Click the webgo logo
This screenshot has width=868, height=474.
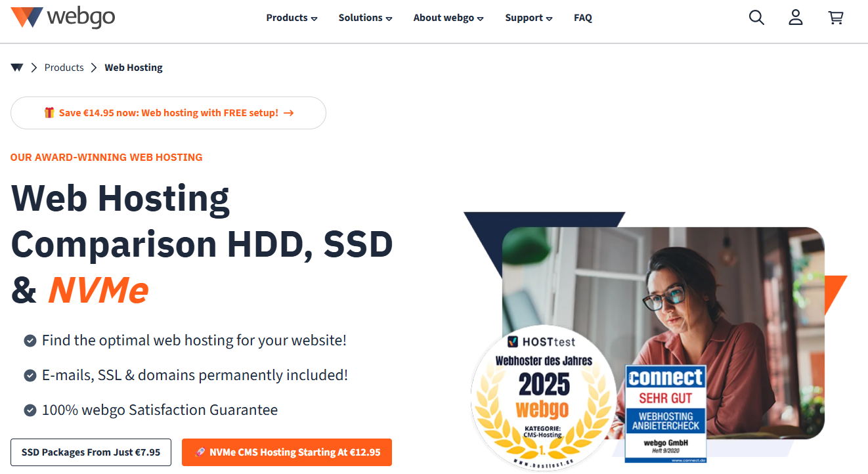[63, 18]
